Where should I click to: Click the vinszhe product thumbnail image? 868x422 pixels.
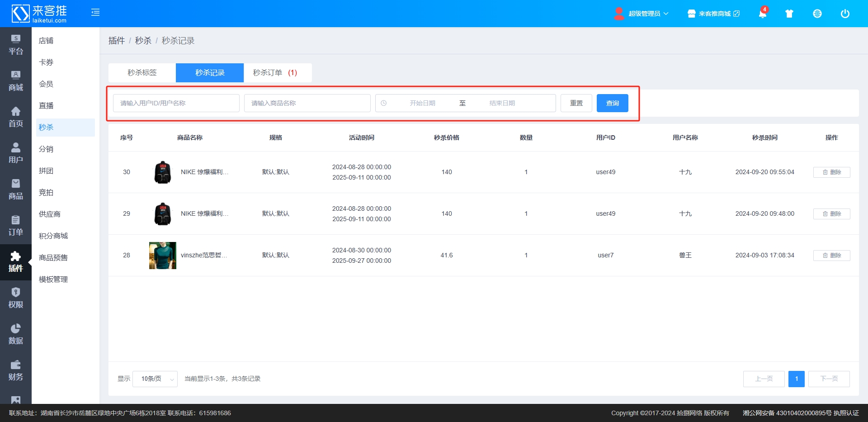click(x=163, y=256)
